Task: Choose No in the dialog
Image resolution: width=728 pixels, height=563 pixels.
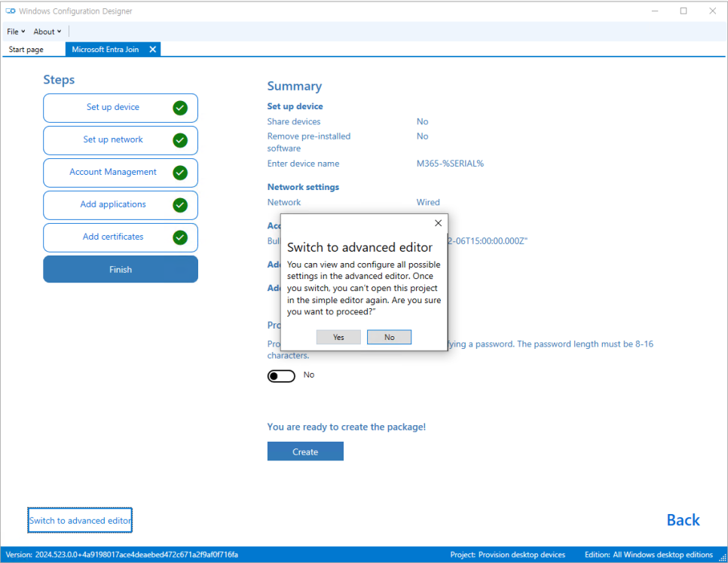Action: [389, 337]
